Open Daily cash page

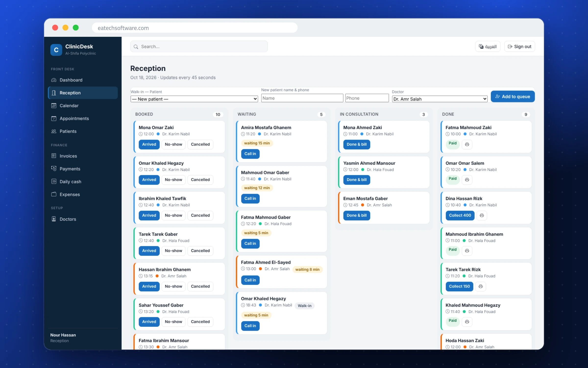(x=83, y=182)
